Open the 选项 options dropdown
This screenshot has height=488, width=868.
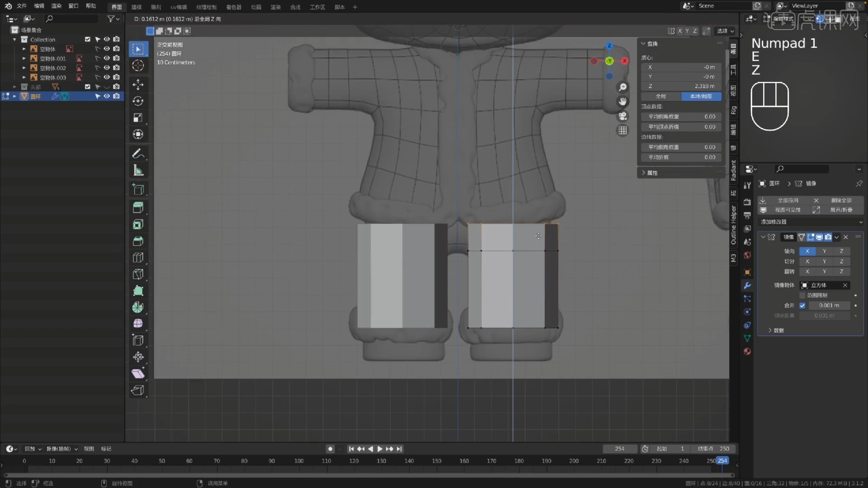click(725, 31)
